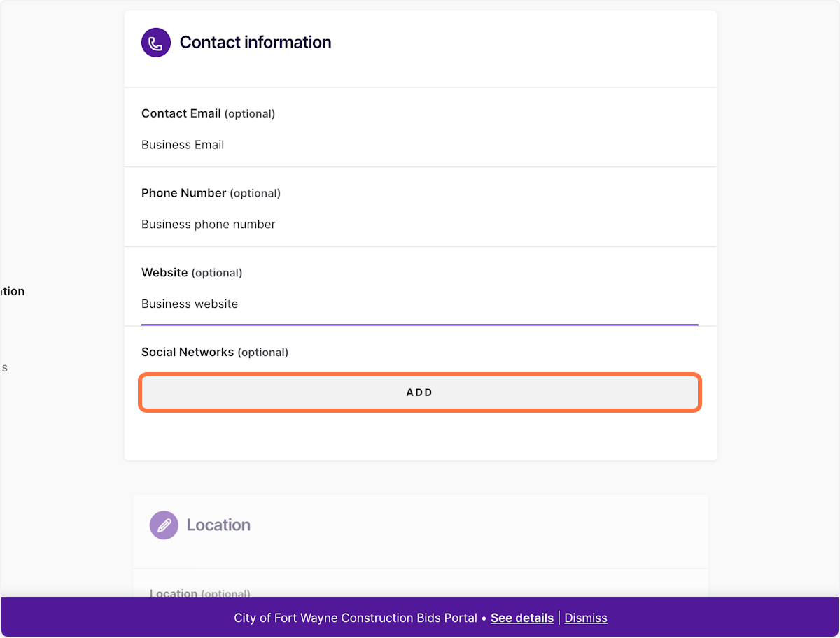Select the Business phone number field
Image resolution: width=840 pixels, height=638 pixels.
420,225
